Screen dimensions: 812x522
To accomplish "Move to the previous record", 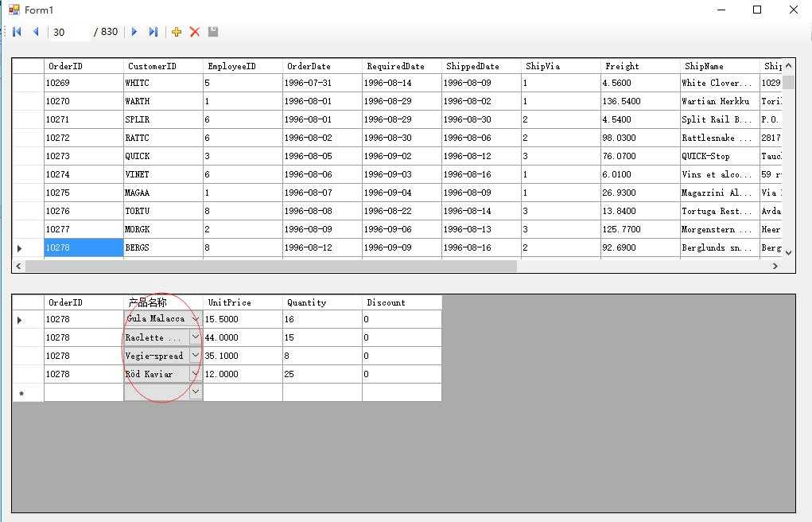I will coord(36,32).
